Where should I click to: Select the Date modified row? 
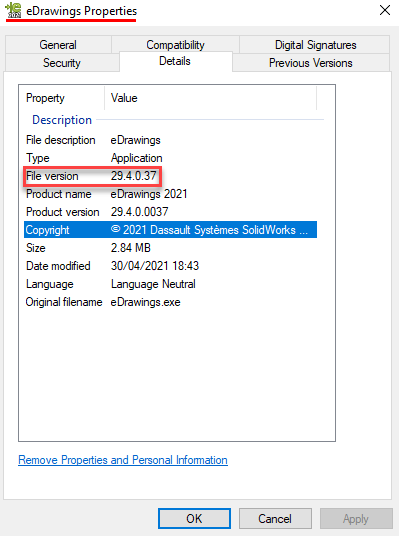coord(170,266)
